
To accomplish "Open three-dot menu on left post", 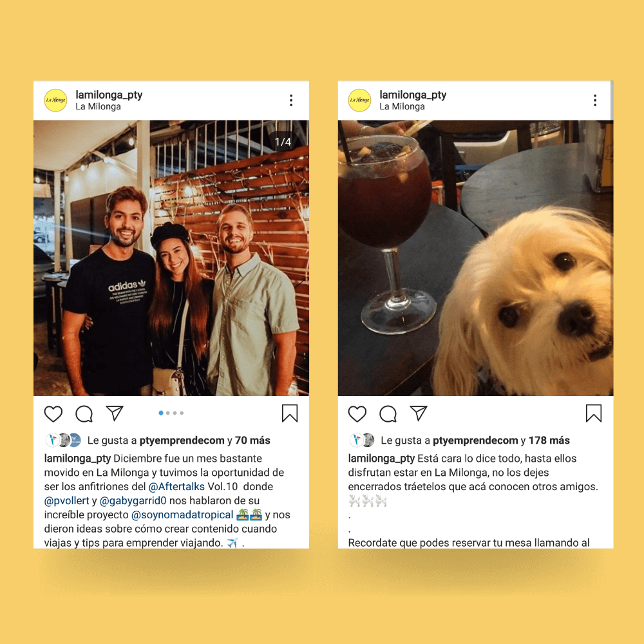I will [291, 100].
